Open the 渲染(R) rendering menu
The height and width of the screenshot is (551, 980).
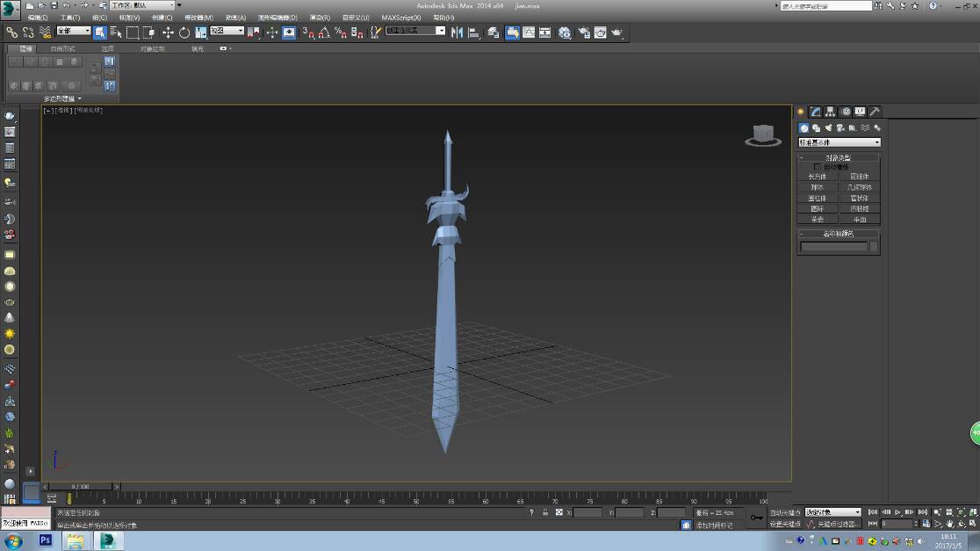[320, 18]
